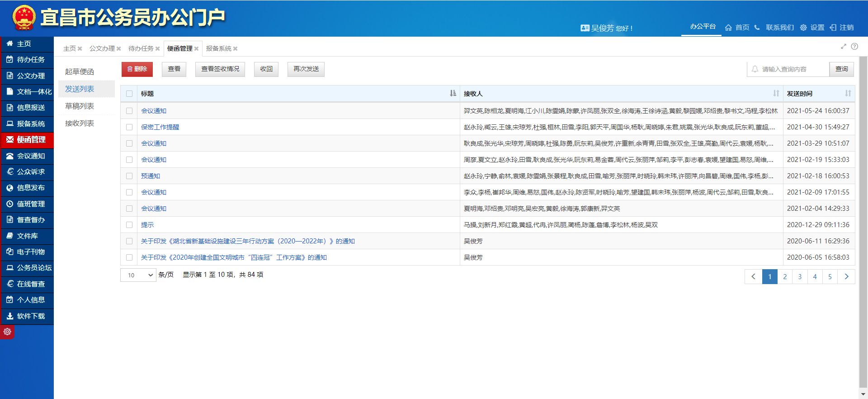Sort by 标题 column
Viewport: 868px width, 399px height.
(x=453, y=94)
